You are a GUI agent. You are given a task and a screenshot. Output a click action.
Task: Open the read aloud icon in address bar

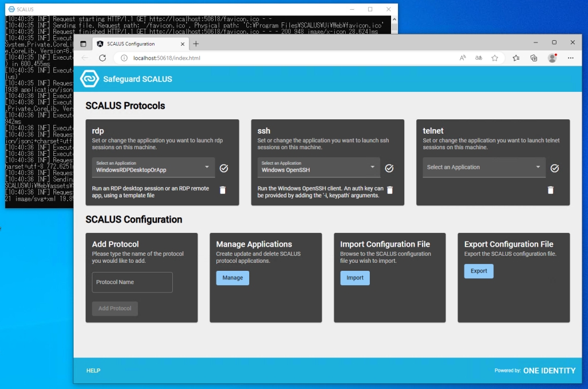click(463, 58)
